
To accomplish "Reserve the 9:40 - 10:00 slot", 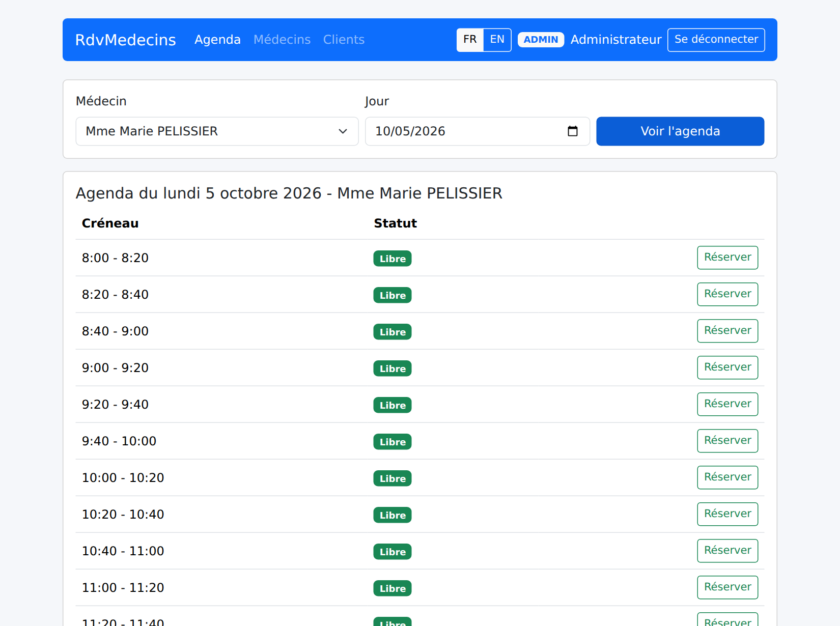I will click(727, 441).
